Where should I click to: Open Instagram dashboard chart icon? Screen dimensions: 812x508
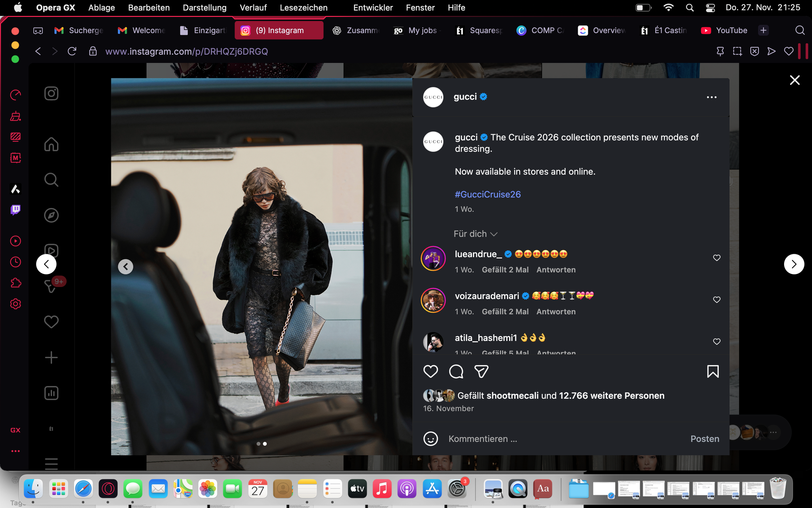pyautogui.click(x=51, y=393)
